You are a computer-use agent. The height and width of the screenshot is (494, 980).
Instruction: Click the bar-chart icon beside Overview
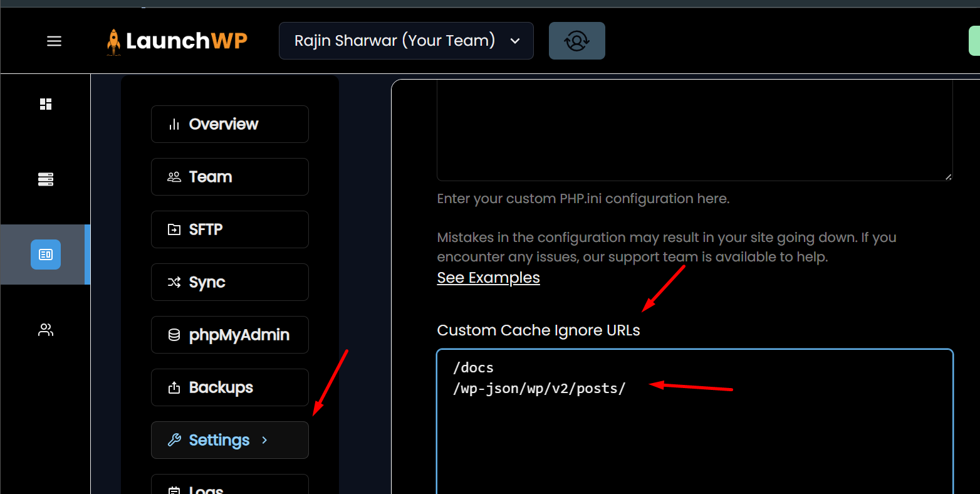click(x=174, y=124)
